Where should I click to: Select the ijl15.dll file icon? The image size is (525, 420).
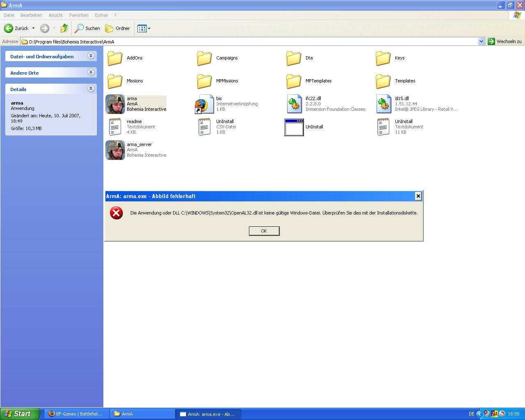pyautogui.click(x=383, y=104)
